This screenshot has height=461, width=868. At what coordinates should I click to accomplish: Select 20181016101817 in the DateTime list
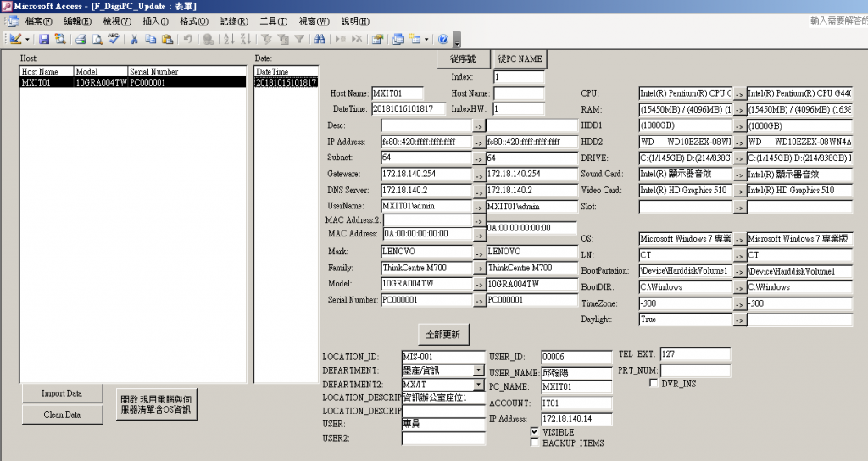(x=287, y=82)
